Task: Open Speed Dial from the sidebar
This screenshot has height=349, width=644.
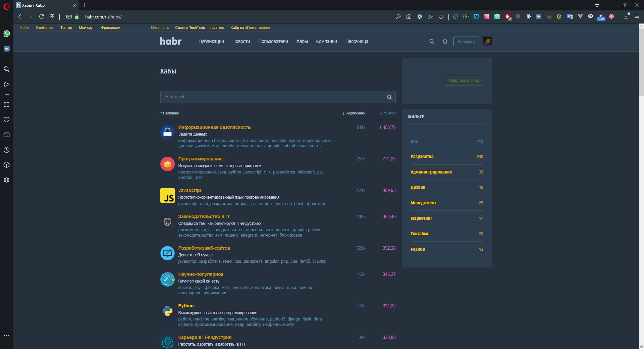Action: pos(6,104)
